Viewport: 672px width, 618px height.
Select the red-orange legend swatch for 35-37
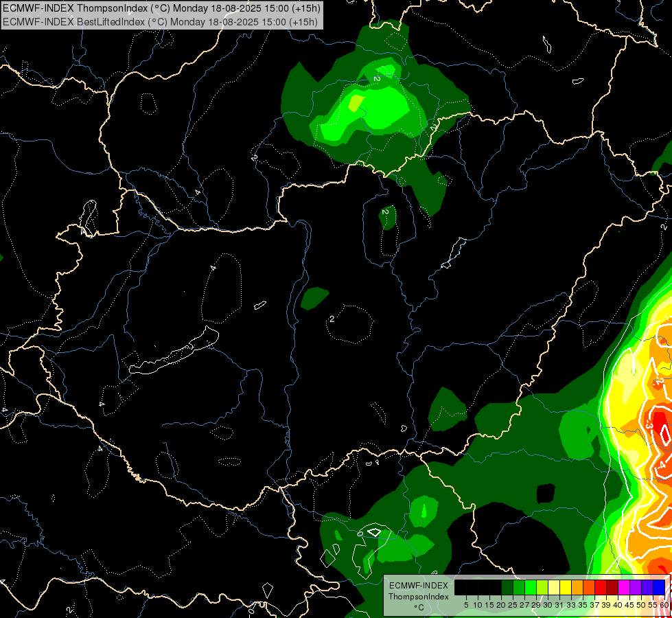pyautogui.click(x=589, y=587)
